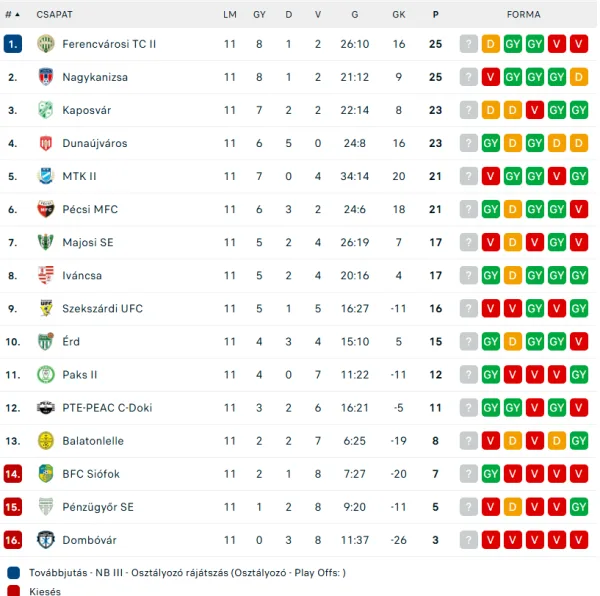Click the Ferencvárosi TC II team crest

[x=45, y=44]
